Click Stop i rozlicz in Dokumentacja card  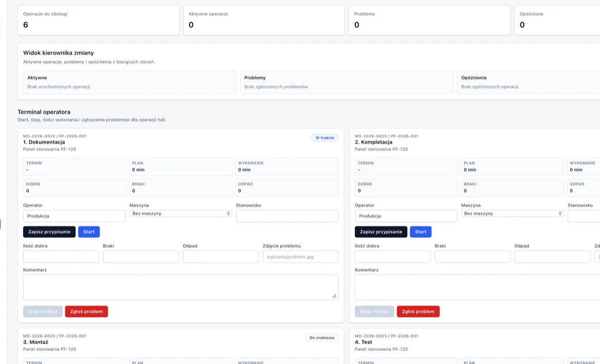[x=43, y=311]
